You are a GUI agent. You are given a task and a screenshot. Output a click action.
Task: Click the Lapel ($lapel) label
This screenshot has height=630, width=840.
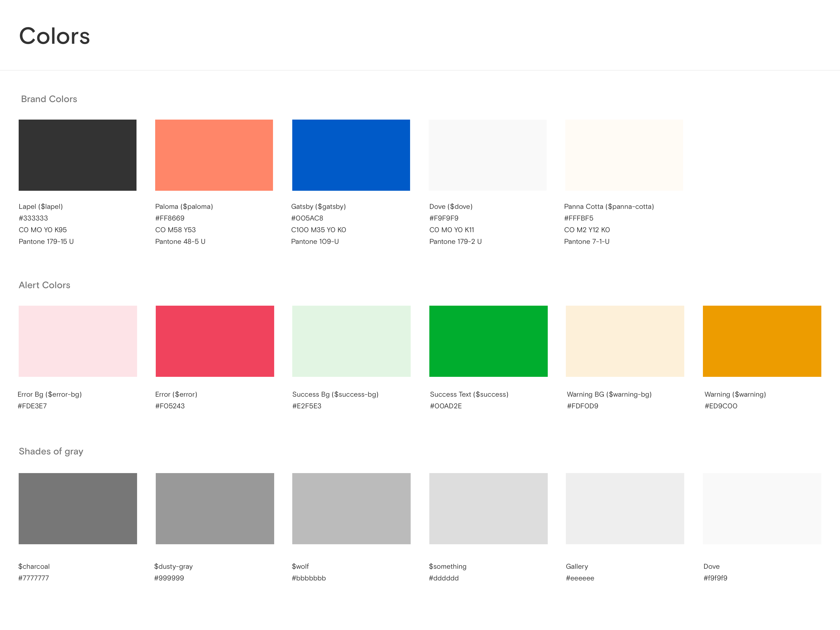coord(41,206)
